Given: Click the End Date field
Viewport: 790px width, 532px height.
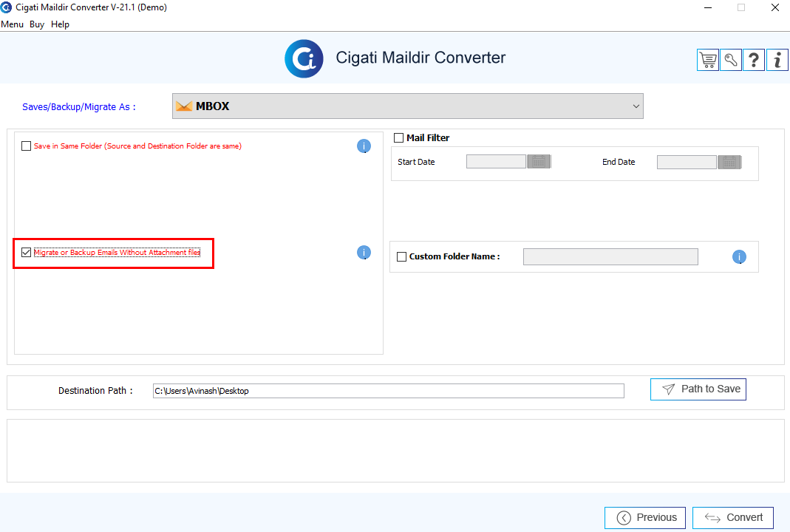Looking at the screenshot, I should pos(687,162).
